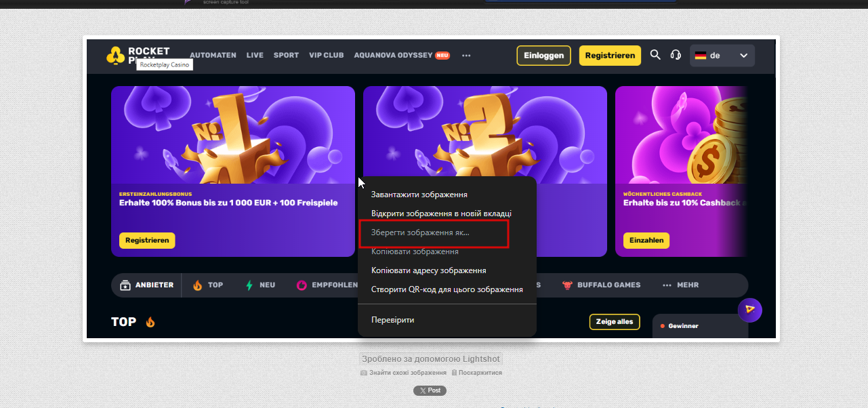The height and width of the screenshot is (408, 868).
Task: Open the search magnifier icon
Action: tap(655, 55)
